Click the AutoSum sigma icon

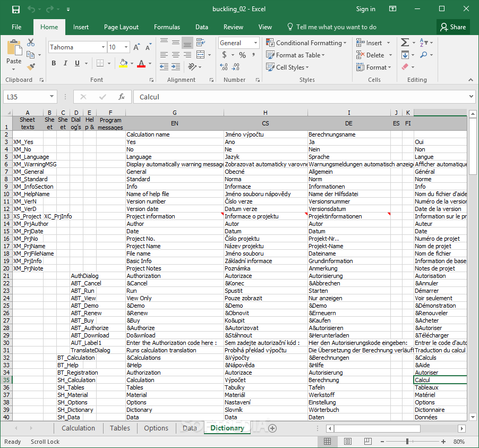point(405,43)
